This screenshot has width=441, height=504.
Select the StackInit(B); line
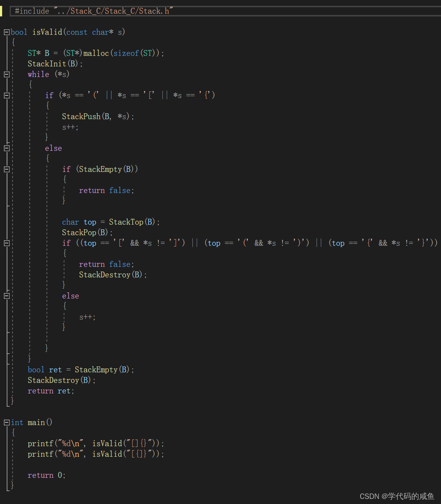tap(55, 64)
